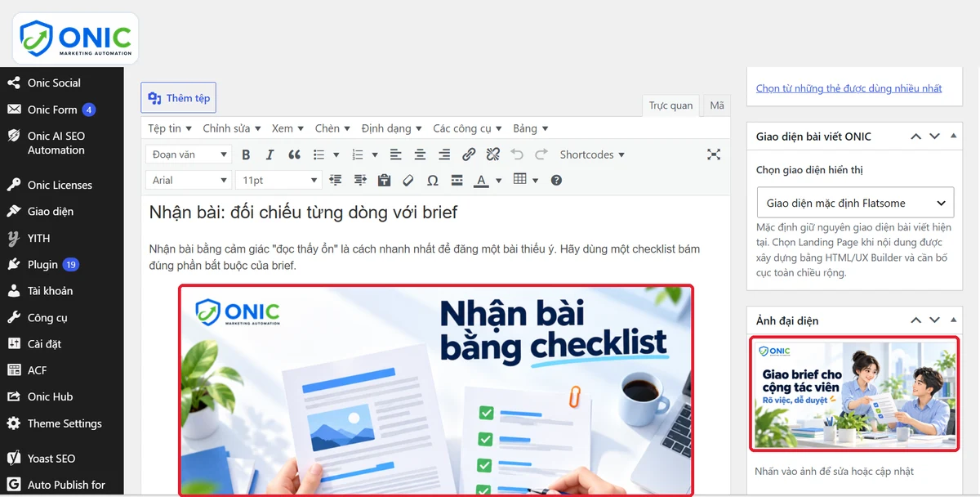Open keyboard shortcuts help icon
980x497 pixels.
pyautogui.click(x=557, y=180)
